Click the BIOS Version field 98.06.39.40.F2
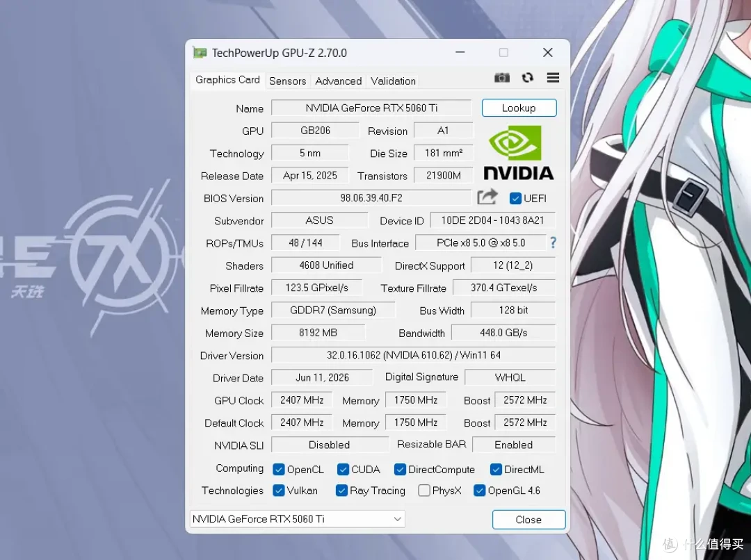751x560 pixels. pyautogui.click(x=371, y=198)
